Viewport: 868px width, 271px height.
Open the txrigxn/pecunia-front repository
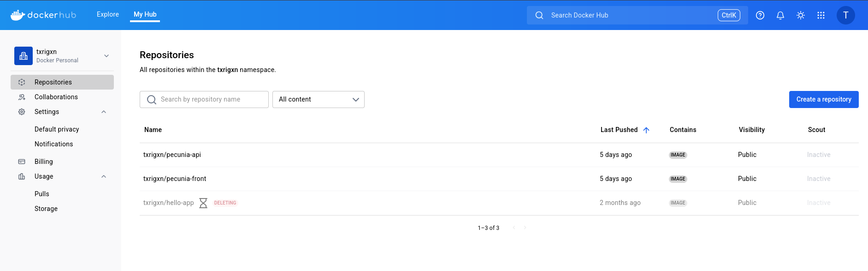[x=175, y=179]
